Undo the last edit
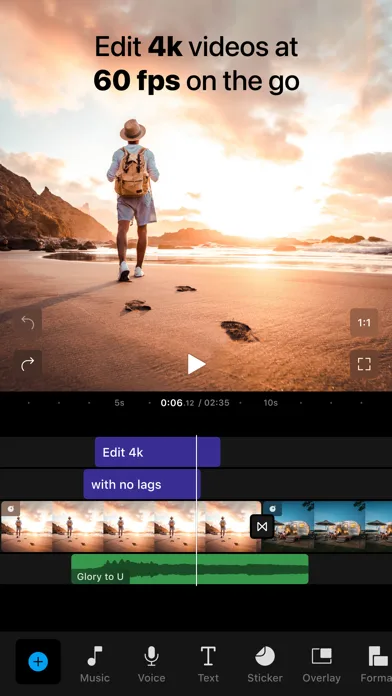The width and height of the screenshot is (392, 696). pos(28,323)
